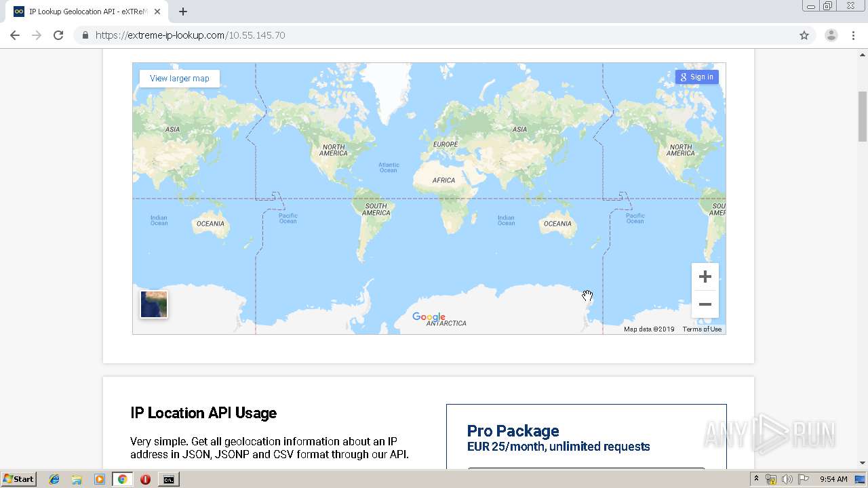This screenshot has height=488, width=868.
Task: Open the map Terms of Use
Action: pyautogui.click(x=702, y=329)
